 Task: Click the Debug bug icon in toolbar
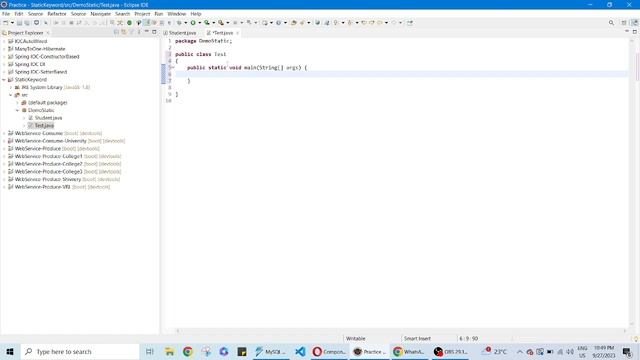point(179,23)
